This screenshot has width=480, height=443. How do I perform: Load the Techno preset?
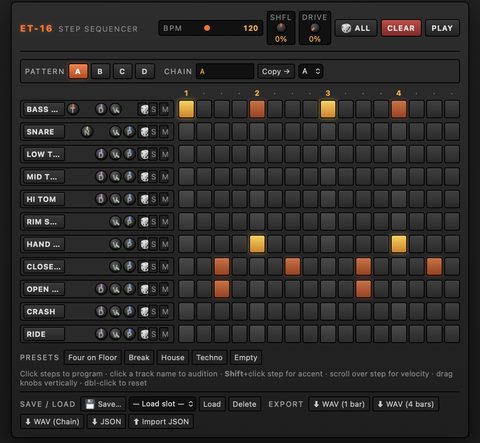point(209,358)
